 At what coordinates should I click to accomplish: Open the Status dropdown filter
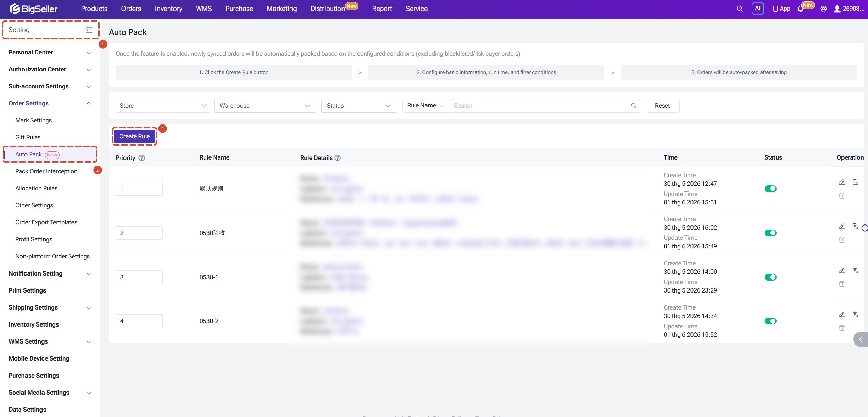[359, 106]
